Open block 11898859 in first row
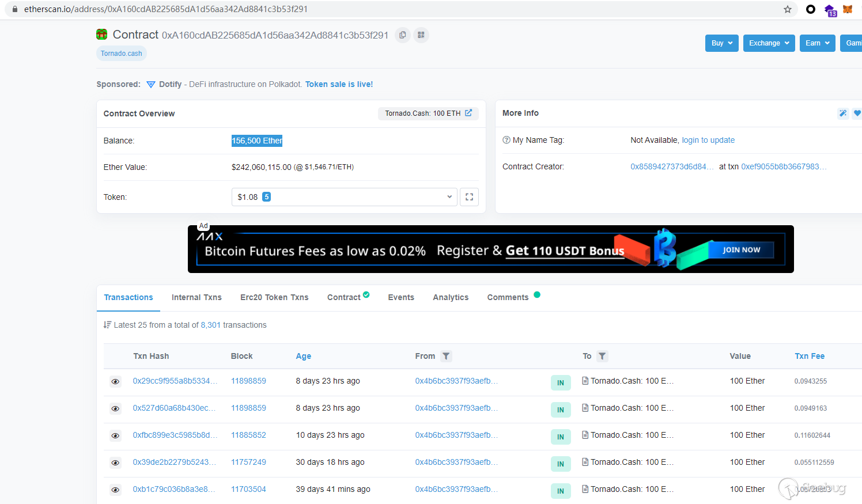The height and width of the screenshot is (504, 862). [x=248, y=381]
